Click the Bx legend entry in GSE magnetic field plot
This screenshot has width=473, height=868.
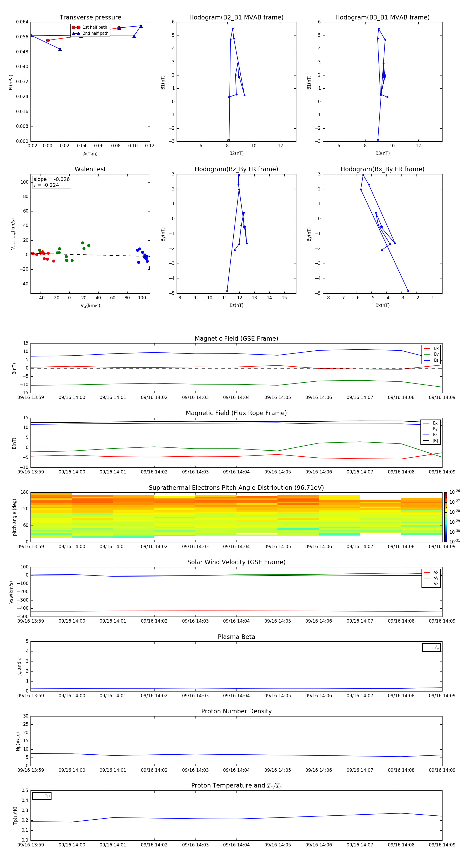click(431, 349)
